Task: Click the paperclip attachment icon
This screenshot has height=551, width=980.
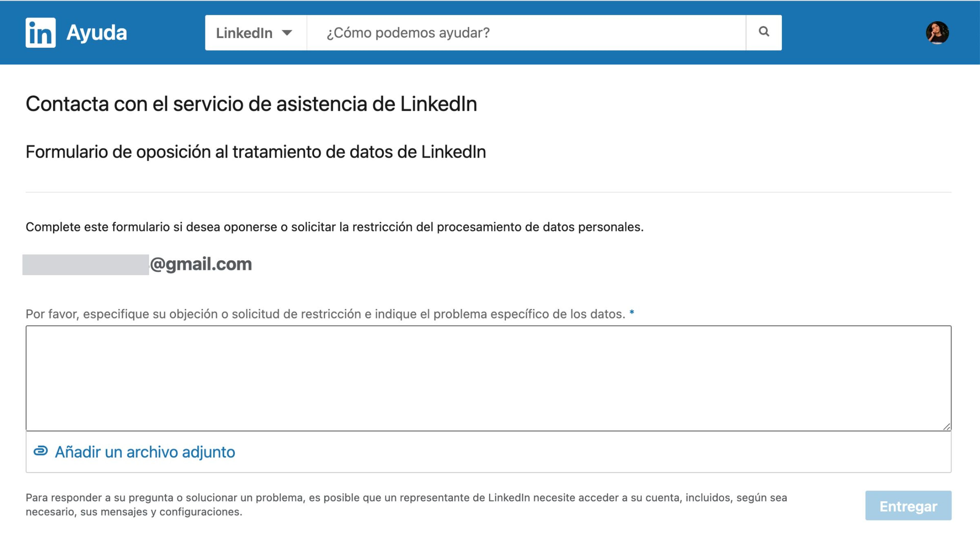Action: (41, 451)
